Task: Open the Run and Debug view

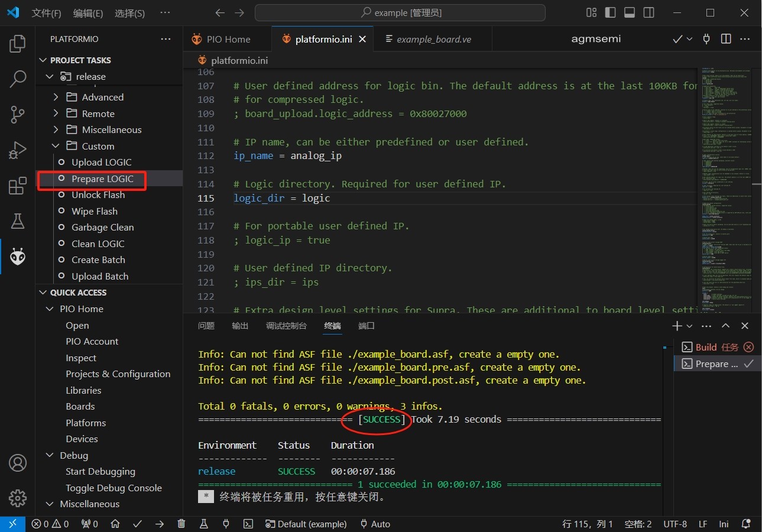Action: click(18, 150)
